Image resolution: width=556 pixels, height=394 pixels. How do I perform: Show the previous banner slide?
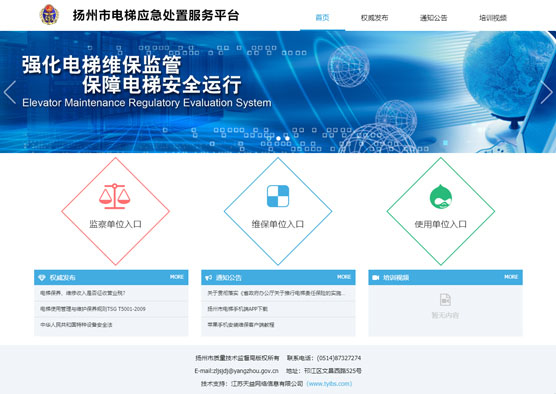(x=10, y=92)
